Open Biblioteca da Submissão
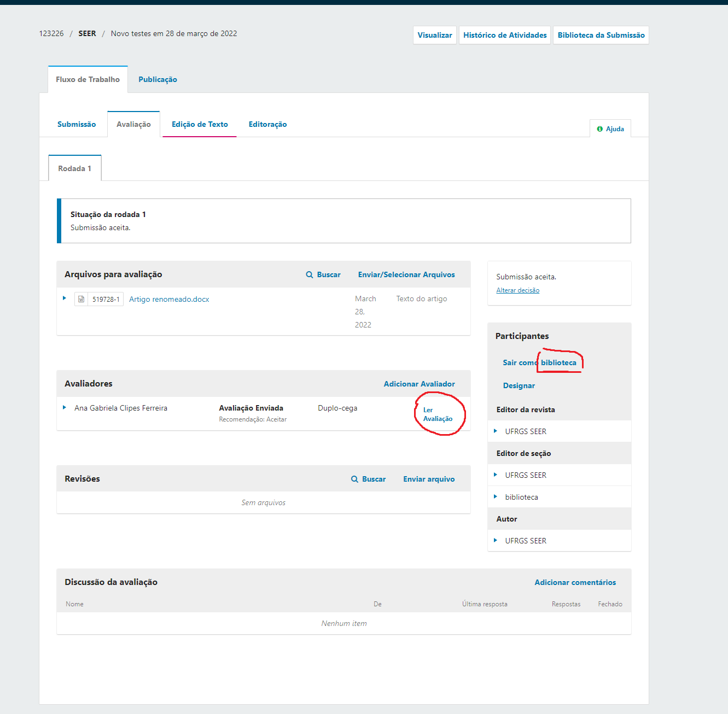The width and height of the screenshot is (728, 714). (x=601, y=35)
